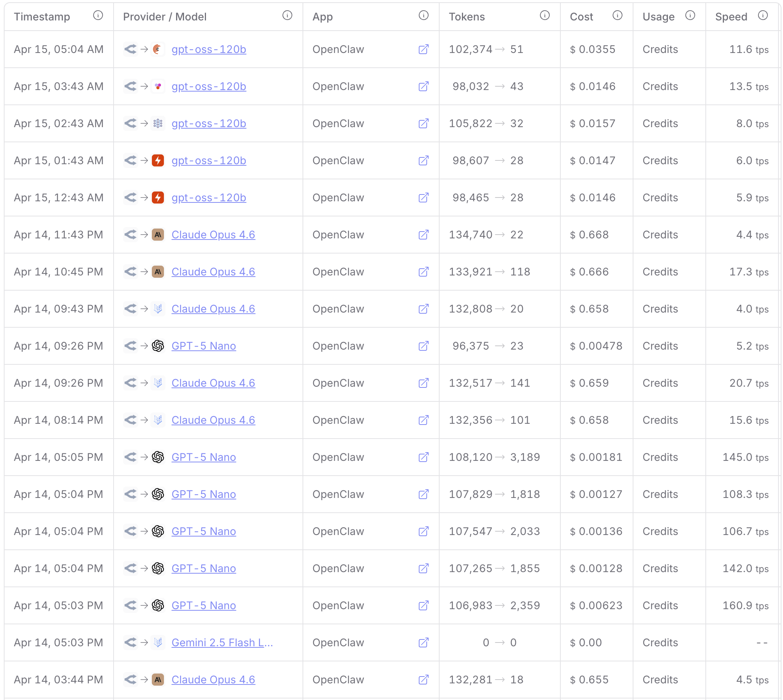The image size is (783, 700).
Task: Select the tokens cell showing 0 → 0
Action: (499, 643)
